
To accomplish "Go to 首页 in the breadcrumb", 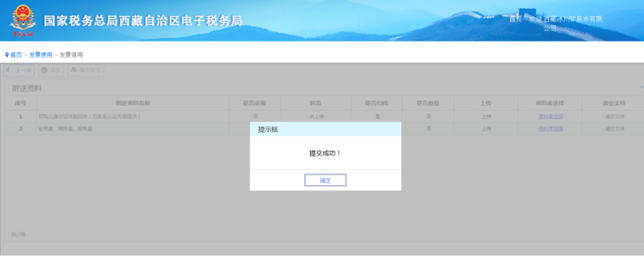I will [16, 55].
